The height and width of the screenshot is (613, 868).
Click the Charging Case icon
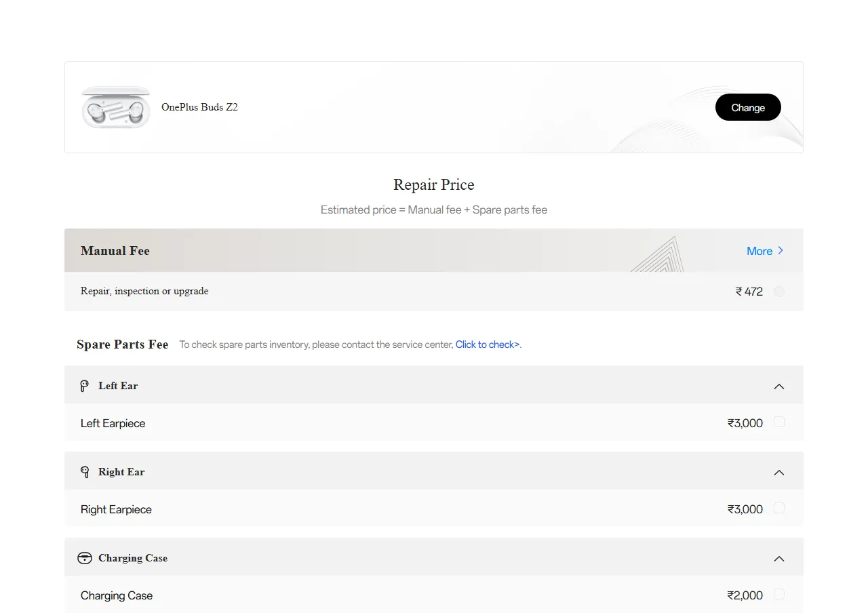[85, 558]
